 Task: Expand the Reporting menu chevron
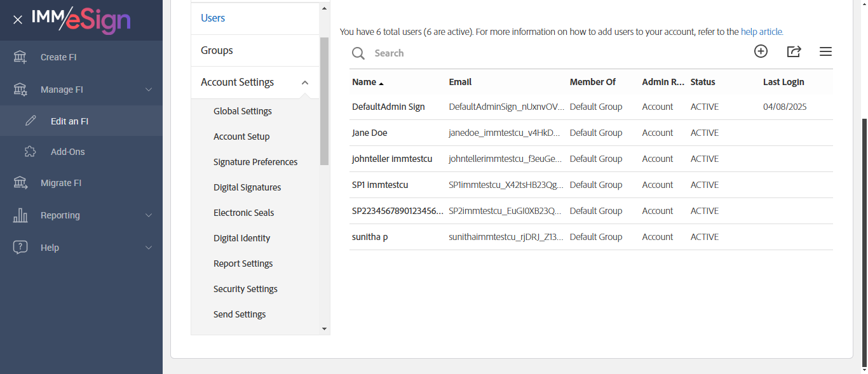point(149,215)
